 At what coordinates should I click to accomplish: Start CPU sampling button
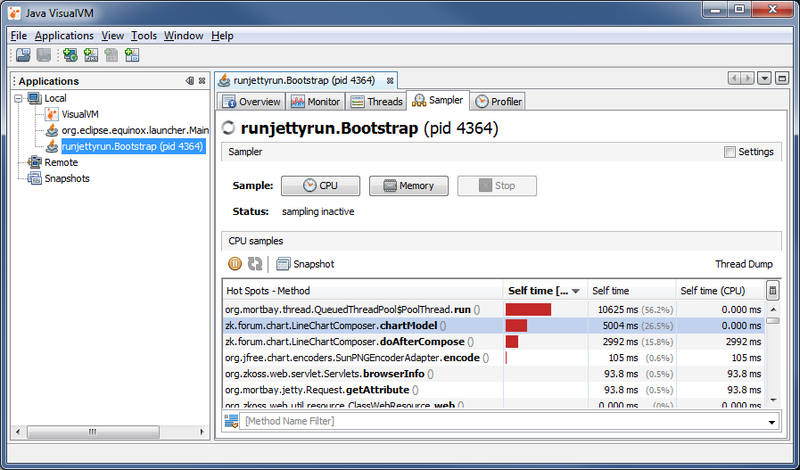[x=320, y=186]
